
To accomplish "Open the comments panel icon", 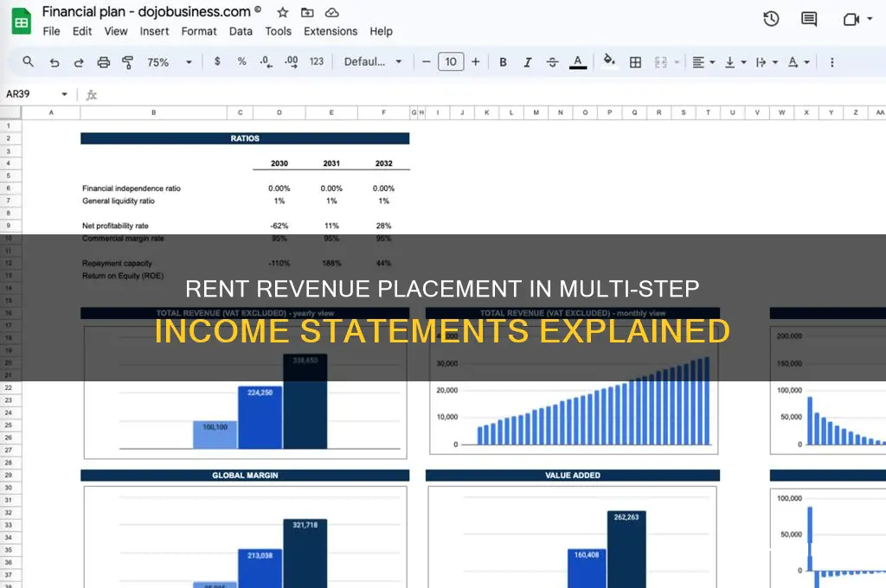I will [809, 19].
